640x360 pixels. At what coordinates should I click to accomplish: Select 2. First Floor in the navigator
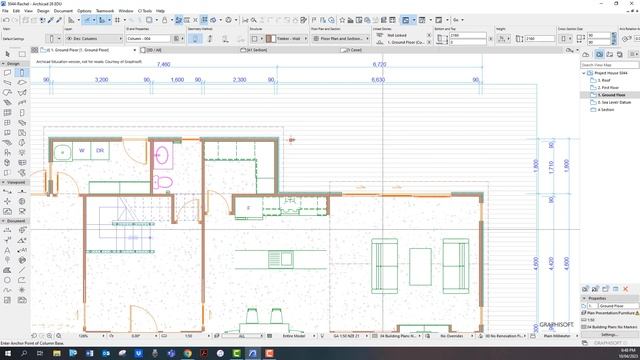pyautogui.click(x=608, y=88)
